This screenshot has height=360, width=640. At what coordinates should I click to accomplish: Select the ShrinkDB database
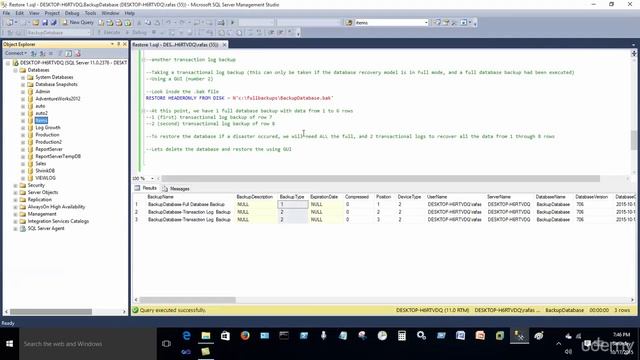[x=45, y=171]
